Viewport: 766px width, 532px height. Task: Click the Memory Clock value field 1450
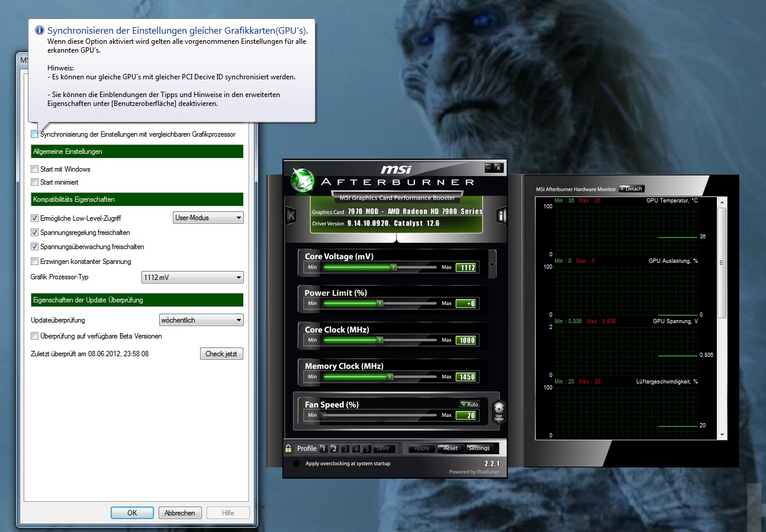click(466, 376)
